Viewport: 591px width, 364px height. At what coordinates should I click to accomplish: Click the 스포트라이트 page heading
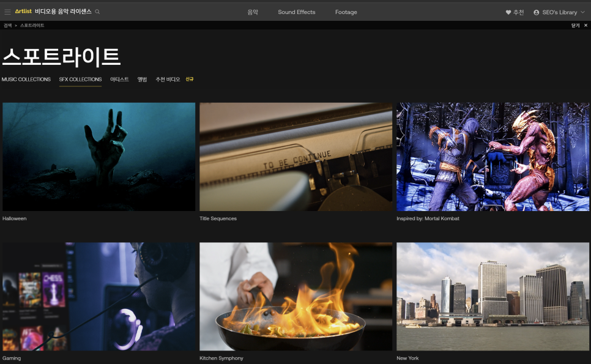click(61, 57)
